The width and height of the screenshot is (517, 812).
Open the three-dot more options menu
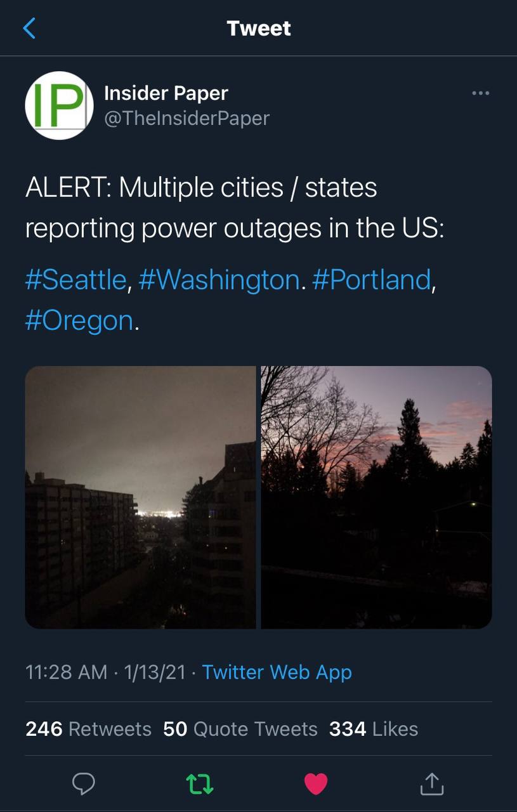point(480,94)
